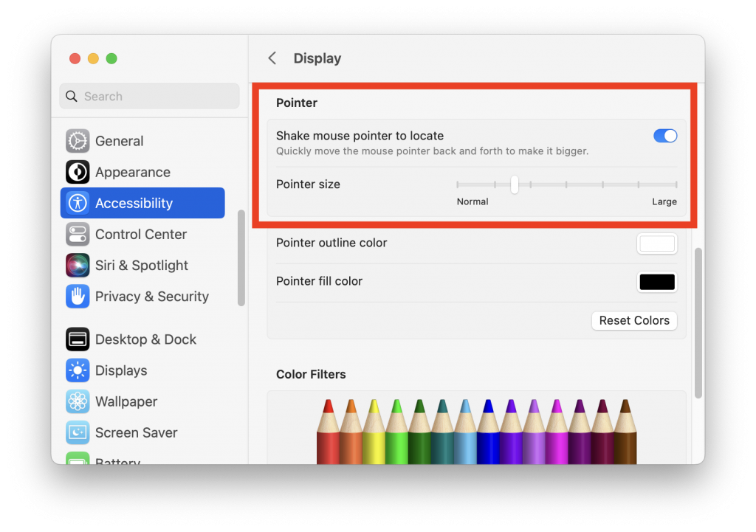
Task: Click the back chevron next to Display
Action: click(x=272, y=58)
